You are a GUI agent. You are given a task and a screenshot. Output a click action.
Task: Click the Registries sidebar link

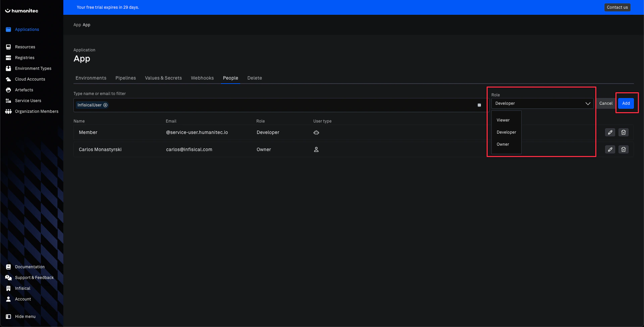click(x=25, y=58)
